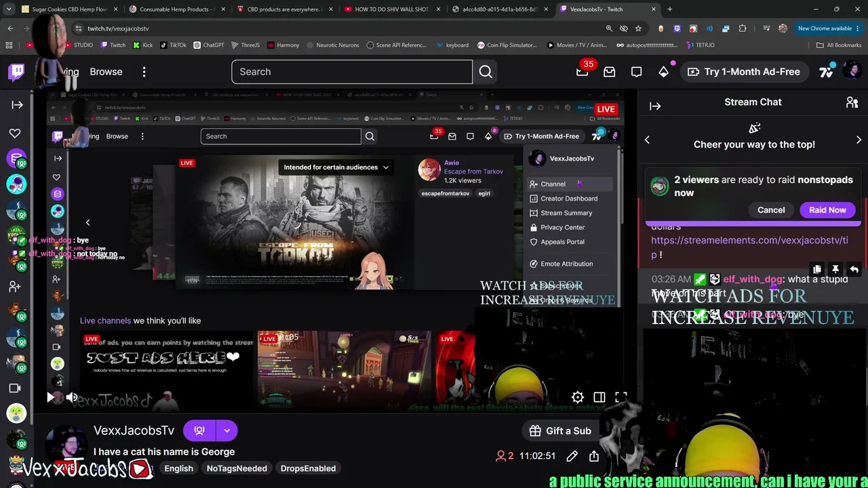Edit stream info pencil icon
868x488 pixels.
(x=572, y=456)
